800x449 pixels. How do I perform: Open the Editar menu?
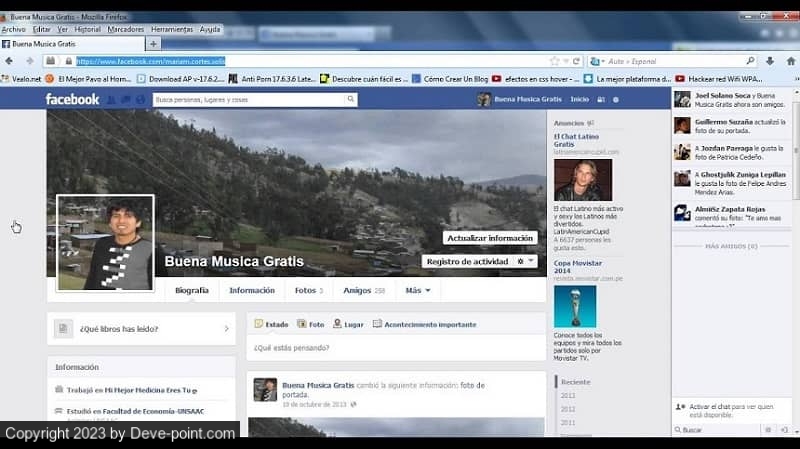click(x=42, y=30)
